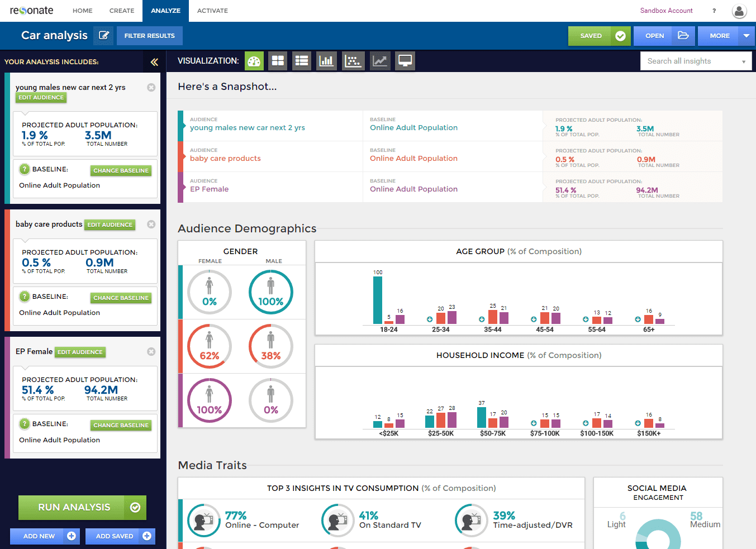756x549 pixels.
Task: Open the monitor presentation visualization
Action: coord(405,61)
